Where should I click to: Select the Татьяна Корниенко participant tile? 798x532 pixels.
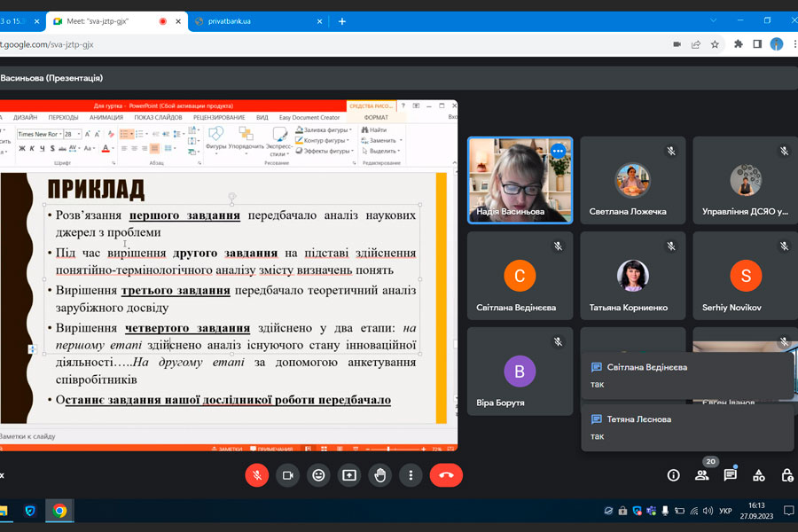pyautogui.click(x=632, y=276)
